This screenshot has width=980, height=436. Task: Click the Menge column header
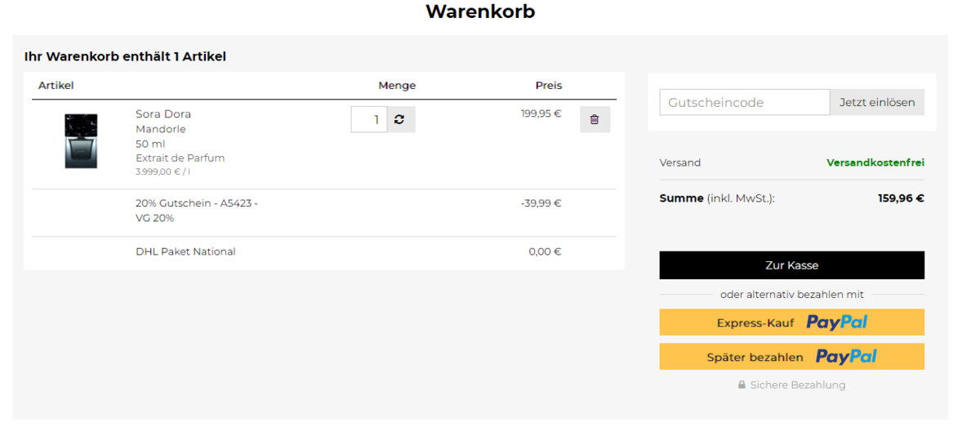coord(397,86)
